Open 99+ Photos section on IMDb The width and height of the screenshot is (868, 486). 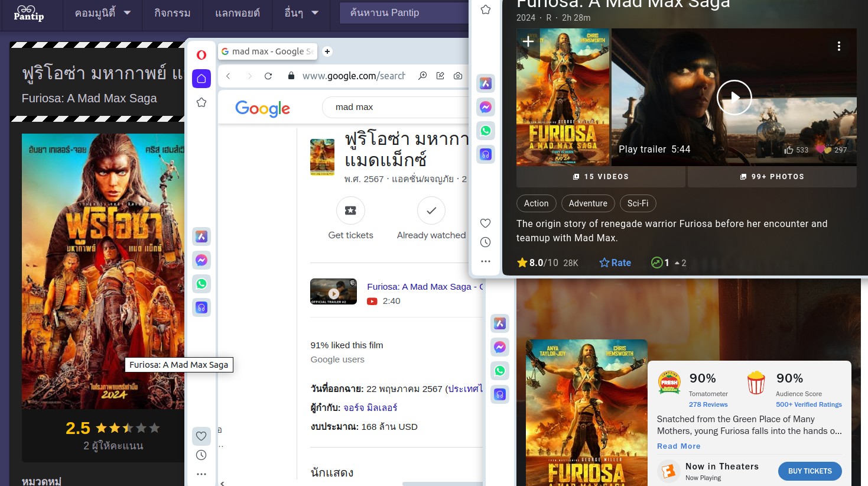[772, 177]
